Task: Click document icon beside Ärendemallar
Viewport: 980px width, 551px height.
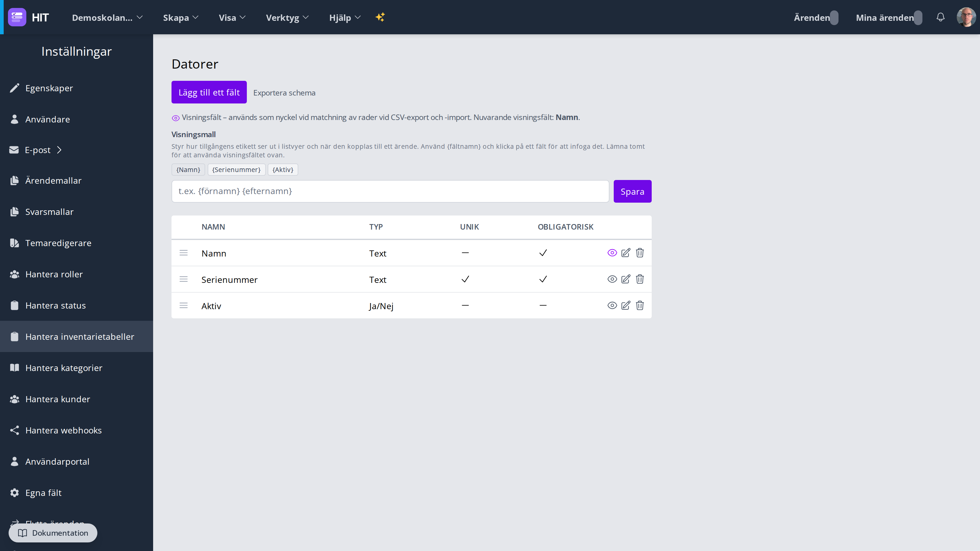Action: (14, 181)
